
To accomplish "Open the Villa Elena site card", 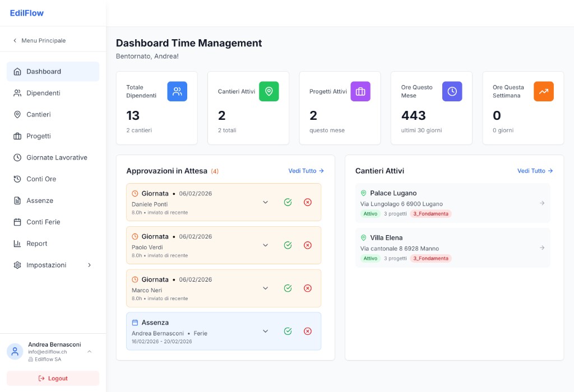I will (x=452, y=248).
